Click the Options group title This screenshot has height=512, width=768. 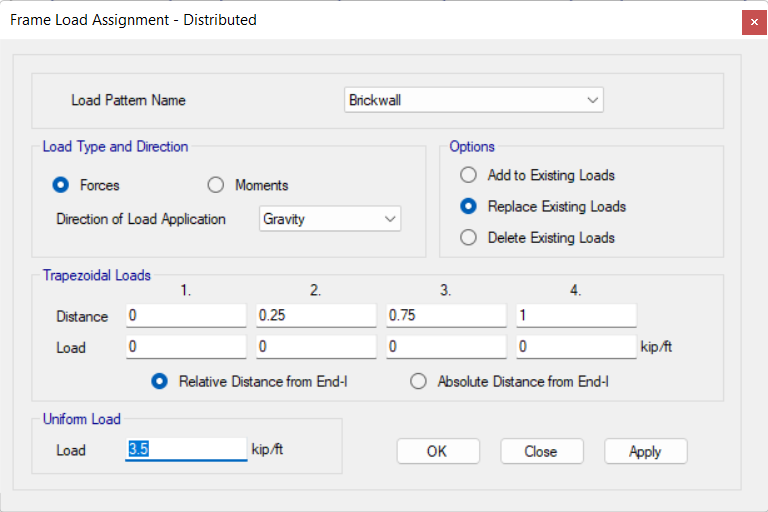(x=472, y=146)
